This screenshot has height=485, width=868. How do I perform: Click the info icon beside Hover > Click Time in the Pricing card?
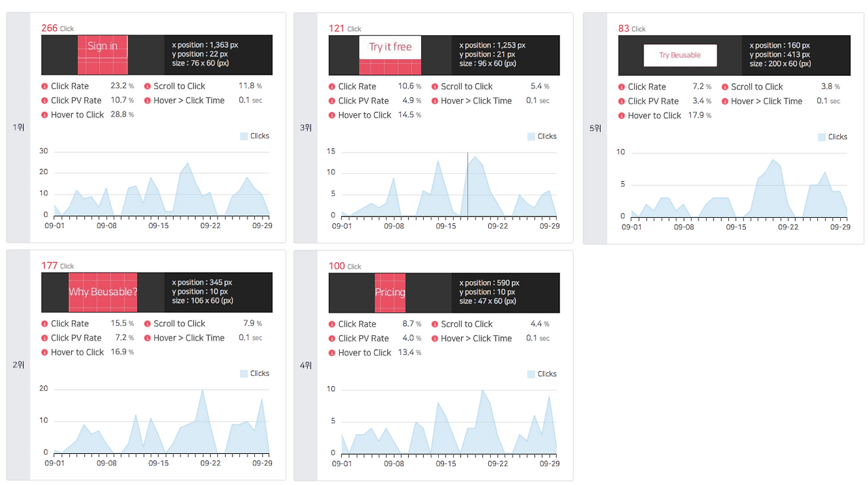point(435,338)
